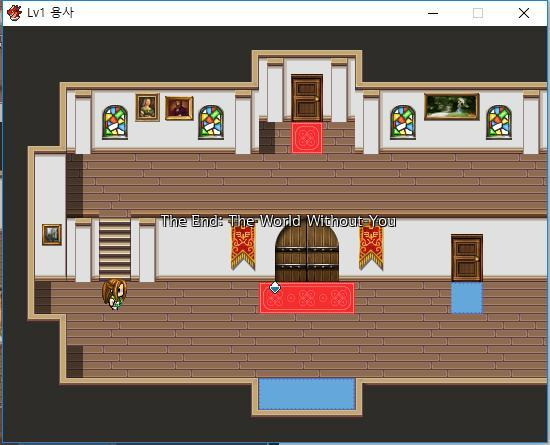
Task: Click the wide red carpet before arched door
Action: pyautogui.click(x=307, y=298)
